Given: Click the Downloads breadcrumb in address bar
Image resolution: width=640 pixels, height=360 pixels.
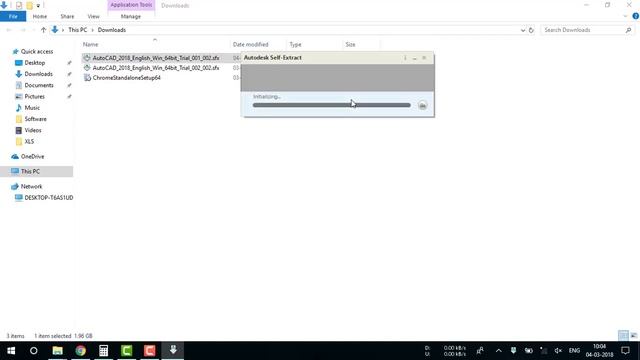Looking at the screenshot, I should click(111, 30).
